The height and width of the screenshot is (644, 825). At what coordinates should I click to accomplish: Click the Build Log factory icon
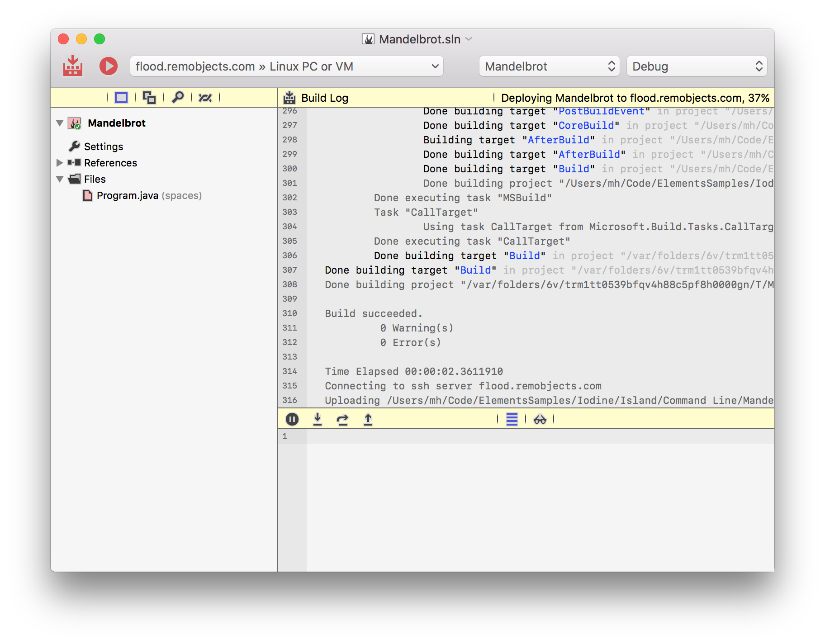(x=289, y=98)
